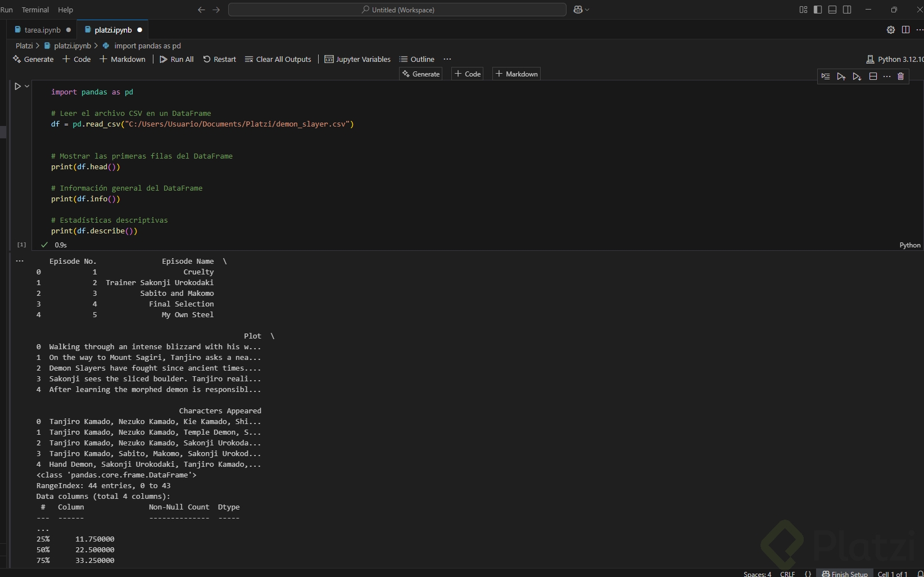This screenshot has width=924, height=577.
Task: Expand run options arrow beside run button
Action: [26, 86]
